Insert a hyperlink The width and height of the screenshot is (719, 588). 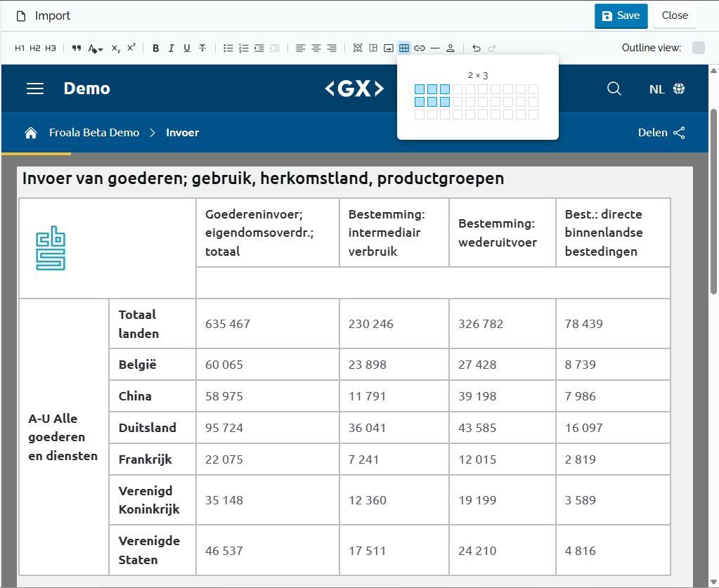tap(420, 48)
